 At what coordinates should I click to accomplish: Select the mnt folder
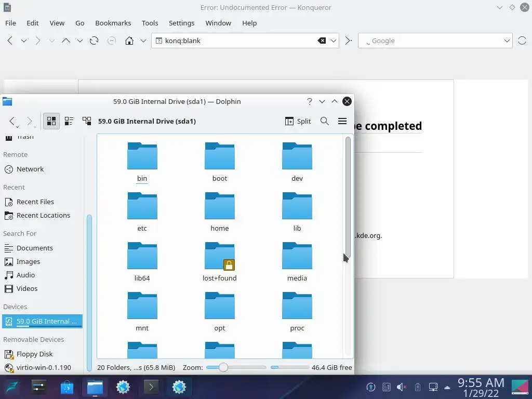point(142,312)
